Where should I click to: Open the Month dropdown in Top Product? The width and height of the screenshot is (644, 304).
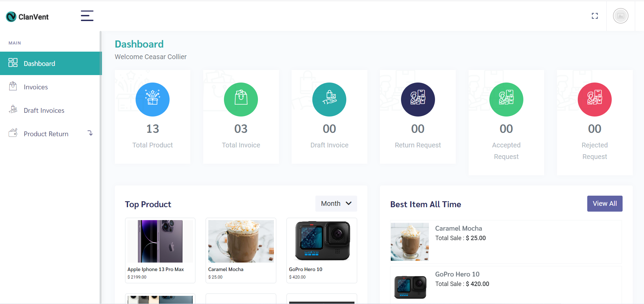(x=336, y=203)
